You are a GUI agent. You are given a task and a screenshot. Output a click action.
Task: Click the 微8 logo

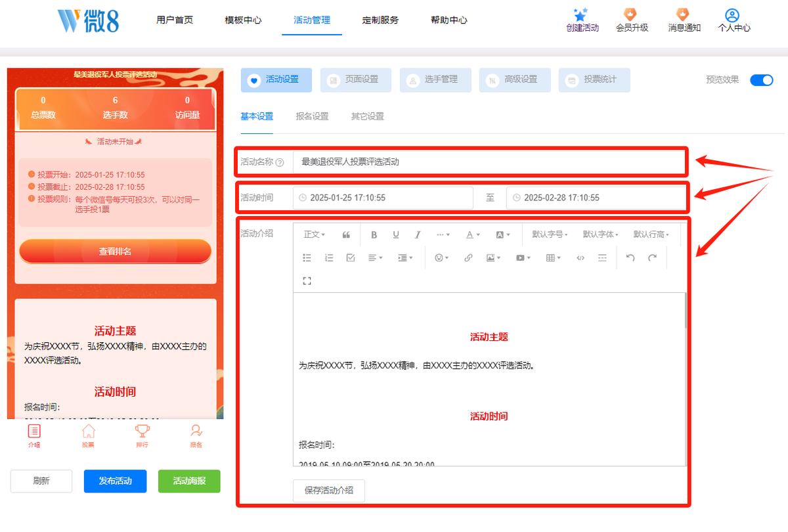point(87,20)
